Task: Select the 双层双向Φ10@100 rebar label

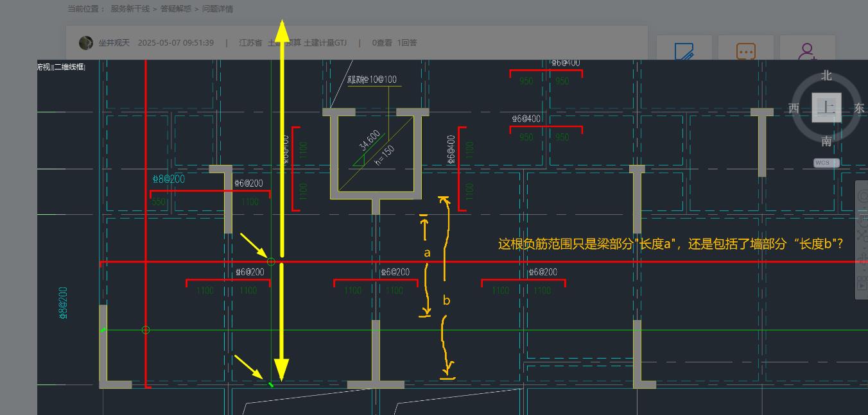Action: (x=371, y=80)
